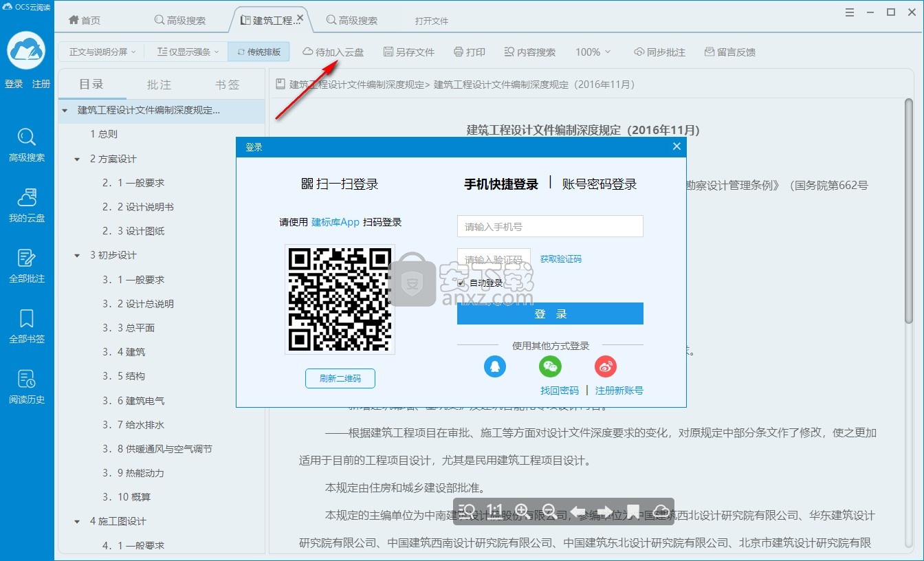Click the 请输入验证码 field

[x=494, y=259]
